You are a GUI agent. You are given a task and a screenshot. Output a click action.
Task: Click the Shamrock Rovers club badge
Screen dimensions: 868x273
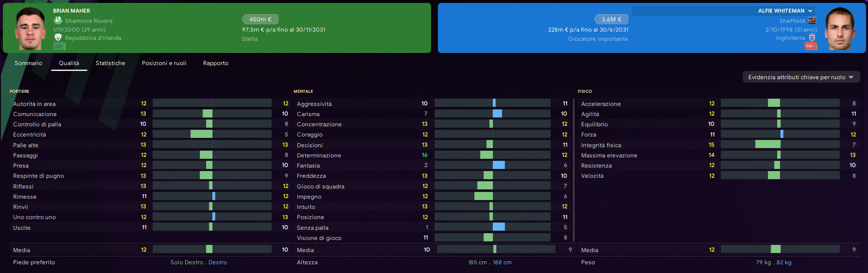coord(58,20)
